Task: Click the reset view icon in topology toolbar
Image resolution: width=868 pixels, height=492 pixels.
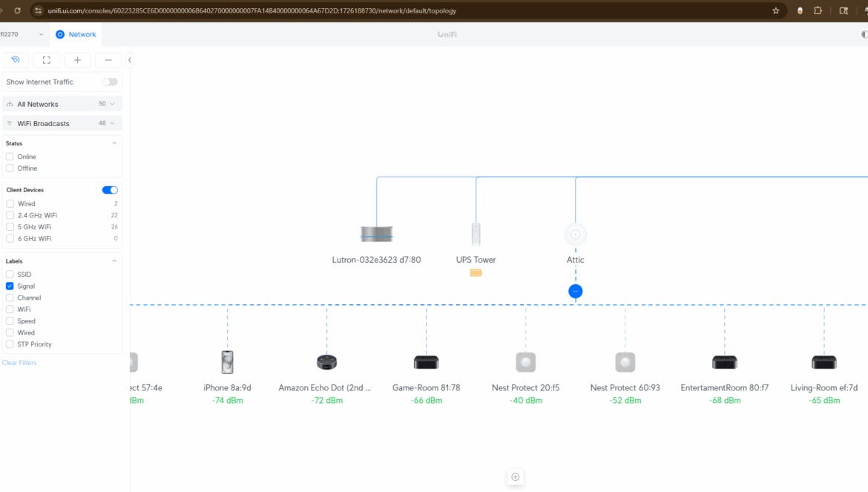Action: [16, 60]
